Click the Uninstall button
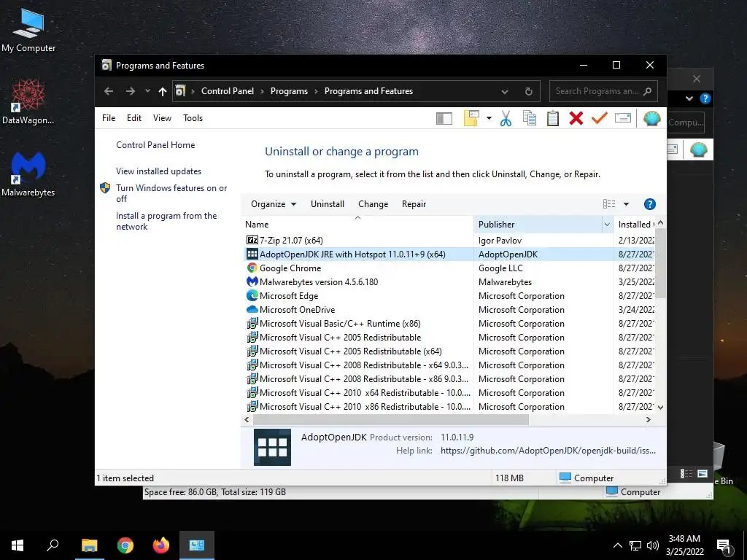 coord(328,204)
